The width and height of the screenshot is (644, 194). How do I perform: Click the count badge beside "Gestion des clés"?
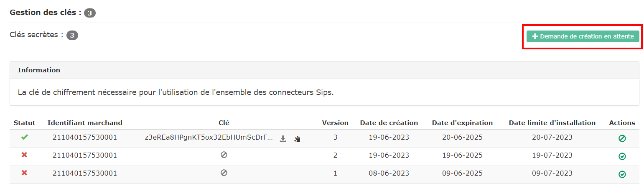pos(90,13)
